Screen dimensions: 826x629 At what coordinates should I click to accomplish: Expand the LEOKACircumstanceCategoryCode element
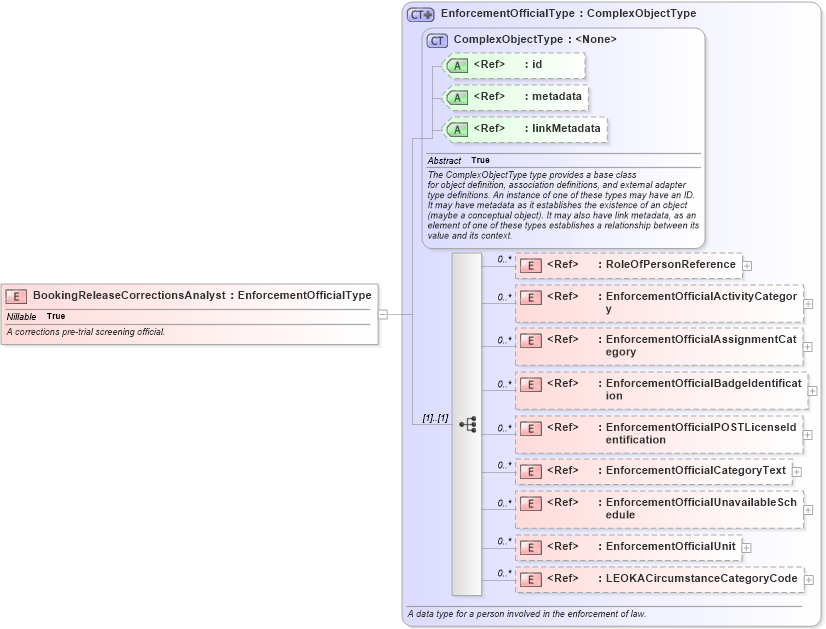(x=808, y=578)
